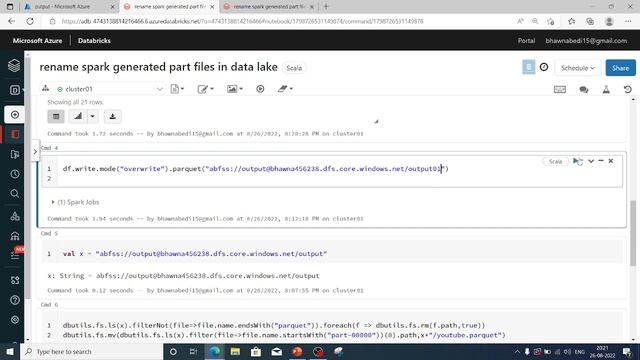Click the Share button

click(620, 68)
